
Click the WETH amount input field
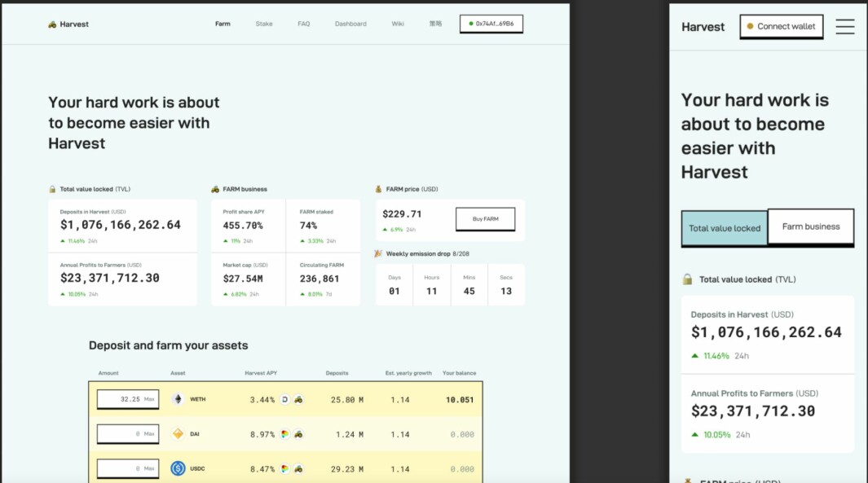128,399
